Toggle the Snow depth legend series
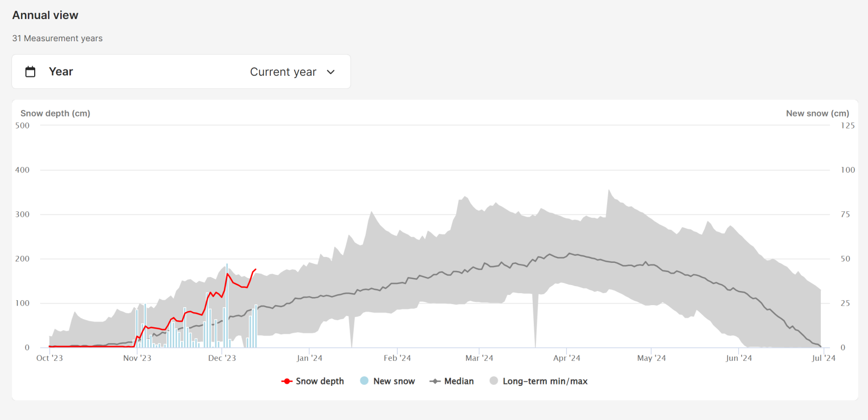Image resolution: width=868 pixels, height=420 pixels. pyautogui.click(x=320, y=381)
